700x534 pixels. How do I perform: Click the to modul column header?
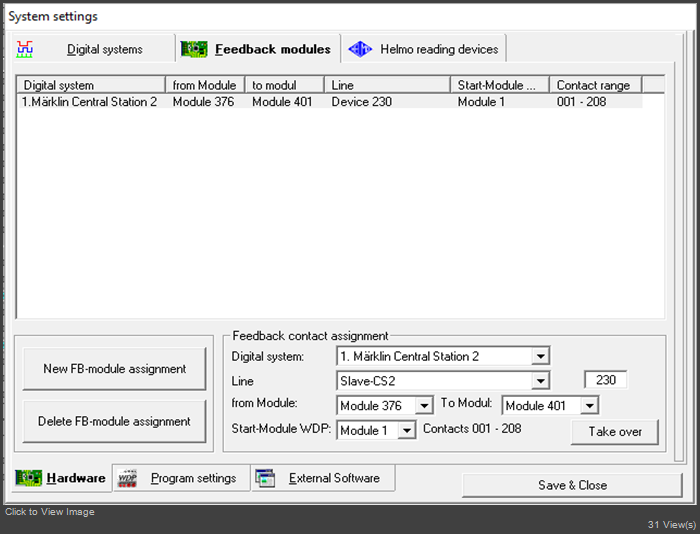click(284, 85)
